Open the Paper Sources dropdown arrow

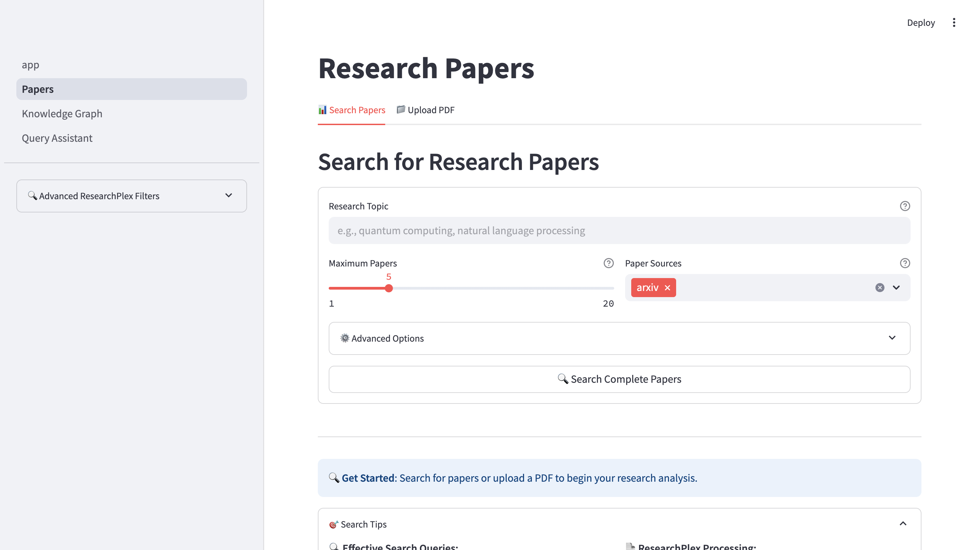click(896, 288)
